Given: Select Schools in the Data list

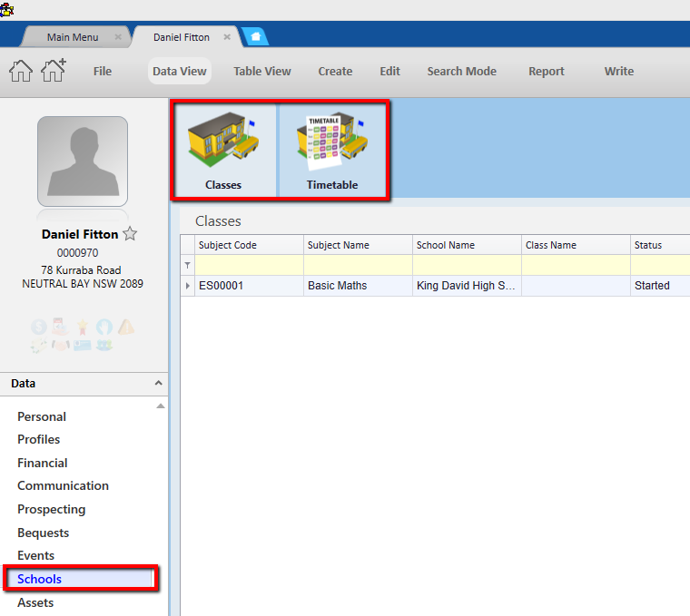Looking at the screenshot, I should tap(40, 579).
